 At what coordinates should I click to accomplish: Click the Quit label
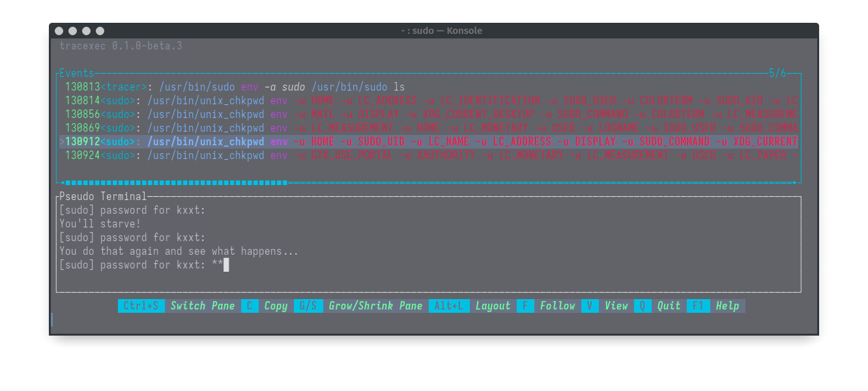[669, 306]
